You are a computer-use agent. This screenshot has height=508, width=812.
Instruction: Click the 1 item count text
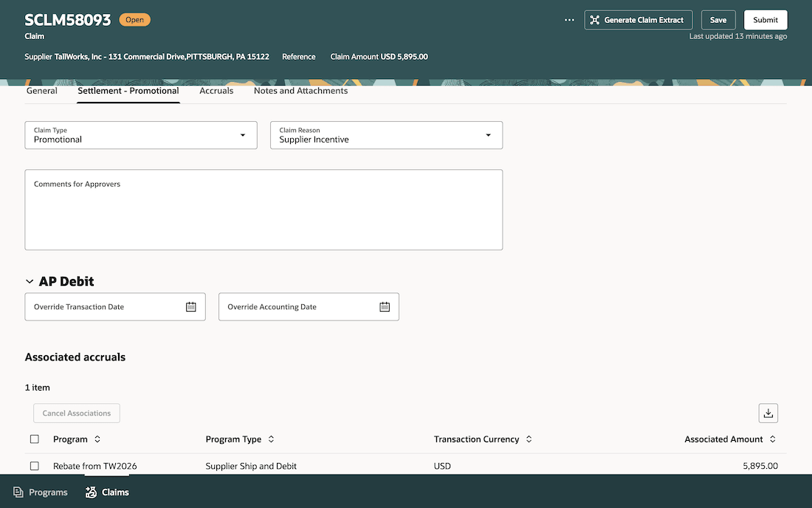click(38, 388)
